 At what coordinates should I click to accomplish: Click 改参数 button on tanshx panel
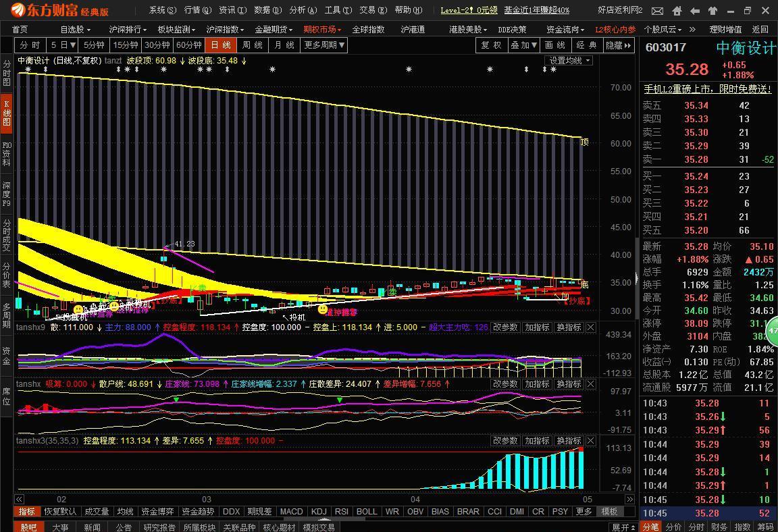coord(504,384)
